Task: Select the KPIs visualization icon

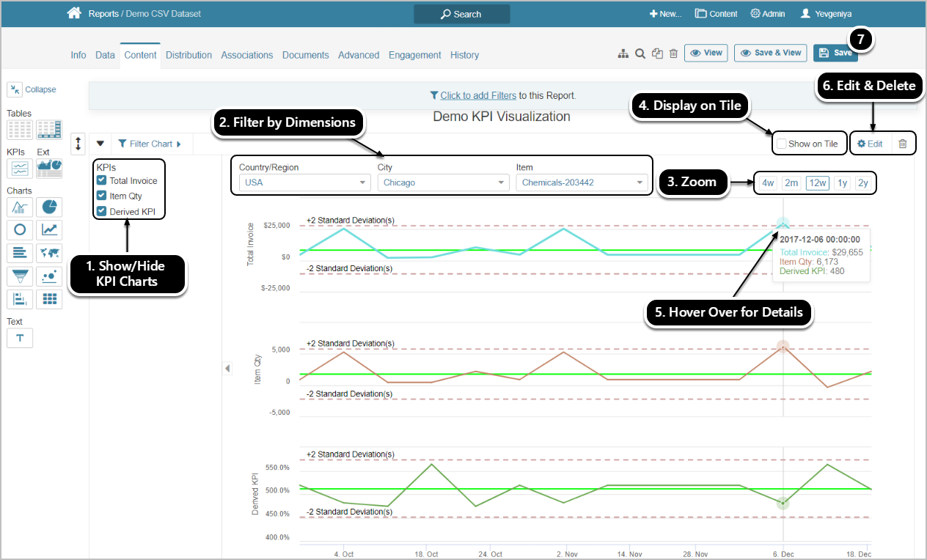Action: [x=20, y=169]
